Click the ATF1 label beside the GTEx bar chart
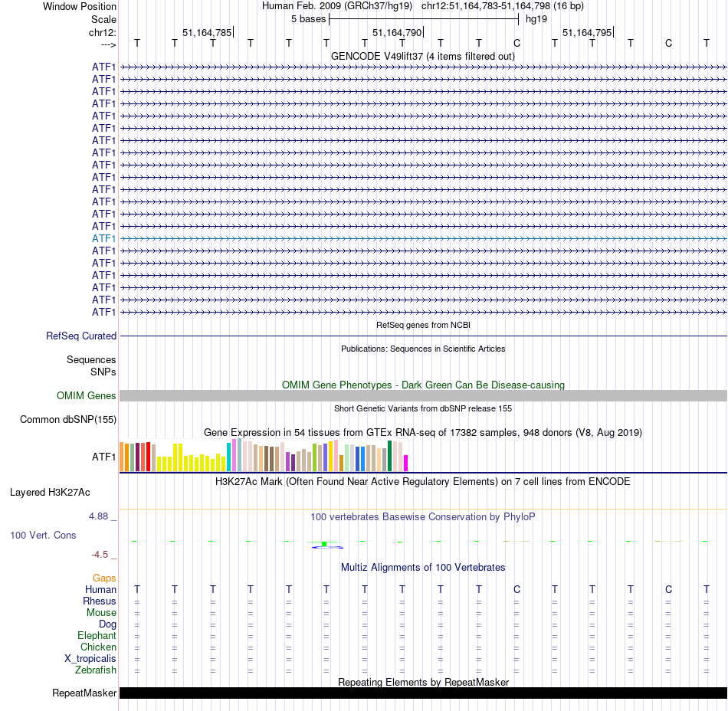 103,457
